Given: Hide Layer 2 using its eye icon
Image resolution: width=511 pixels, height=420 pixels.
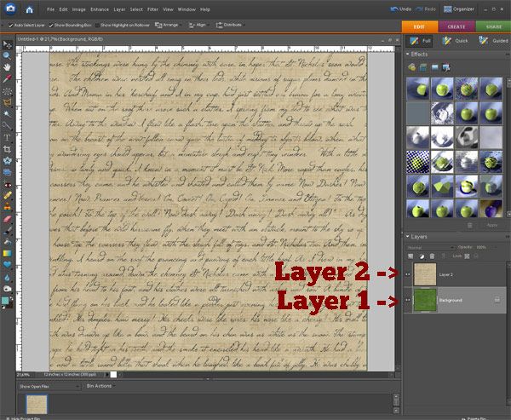Looking at the screenshot, I should (408, 274).
